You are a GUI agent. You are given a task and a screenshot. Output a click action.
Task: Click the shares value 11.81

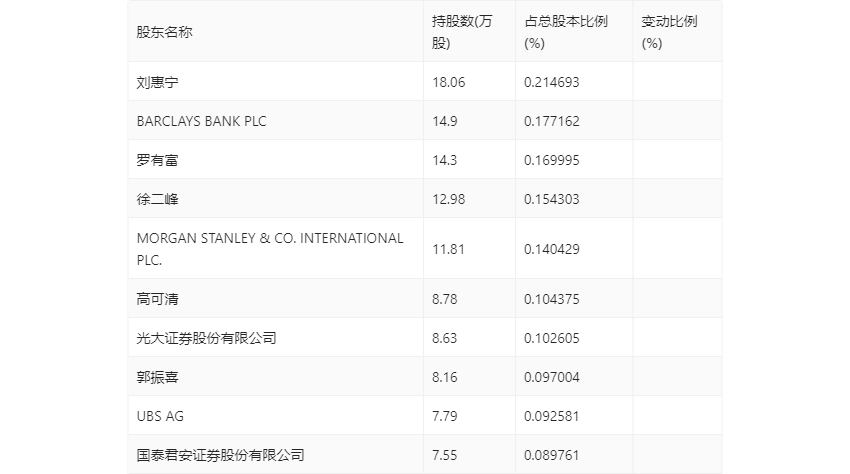point(448,249)
